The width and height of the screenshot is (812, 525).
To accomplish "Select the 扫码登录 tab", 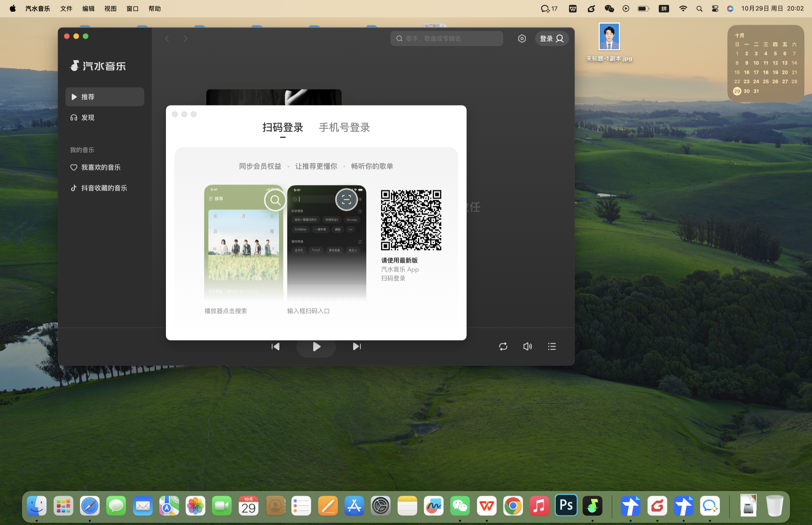I will pos(282,127).
